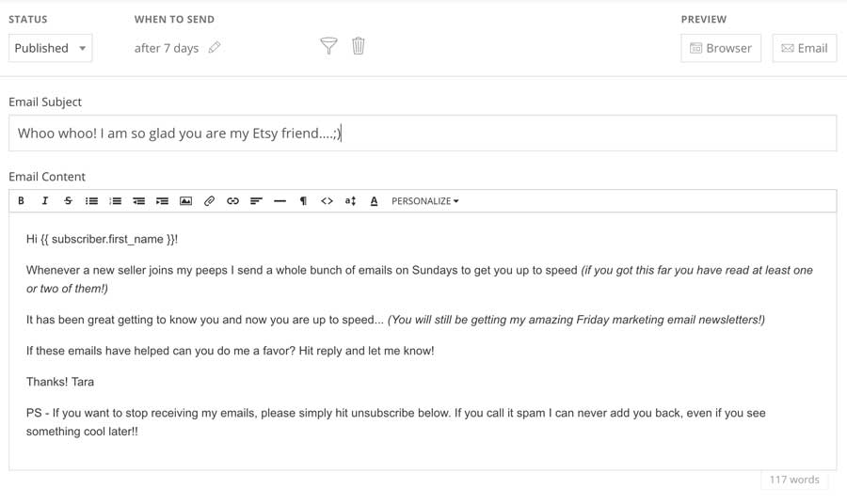This screenshot has width=847, height=504.
Task: Expand the Personalize dropdown menu
Action: (425, 200)
